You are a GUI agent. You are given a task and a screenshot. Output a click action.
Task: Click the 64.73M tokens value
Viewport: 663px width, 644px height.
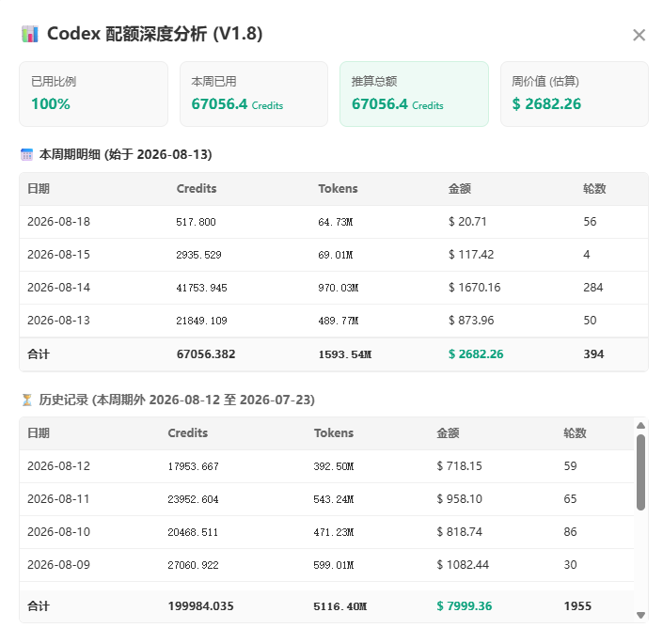click(336, 222)
